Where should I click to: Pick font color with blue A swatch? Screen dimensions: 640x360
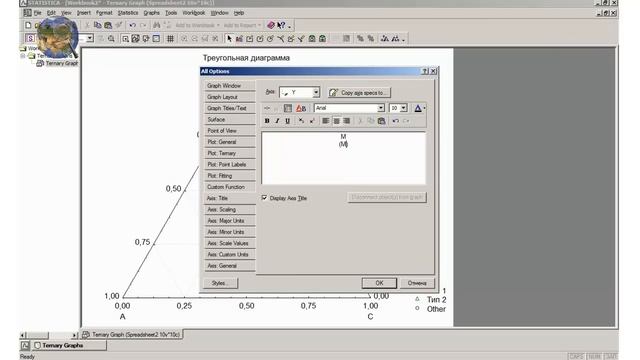[418, 108]
